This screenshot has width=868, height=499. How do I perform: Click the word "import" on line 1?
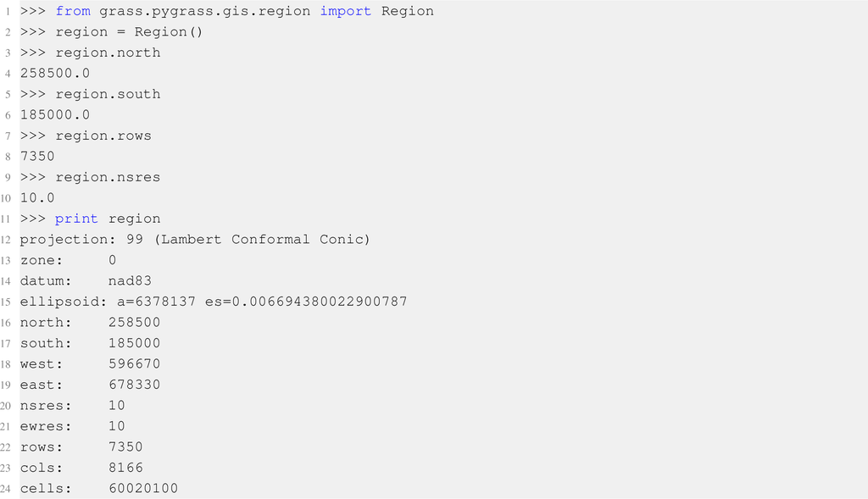pos(345,11)
